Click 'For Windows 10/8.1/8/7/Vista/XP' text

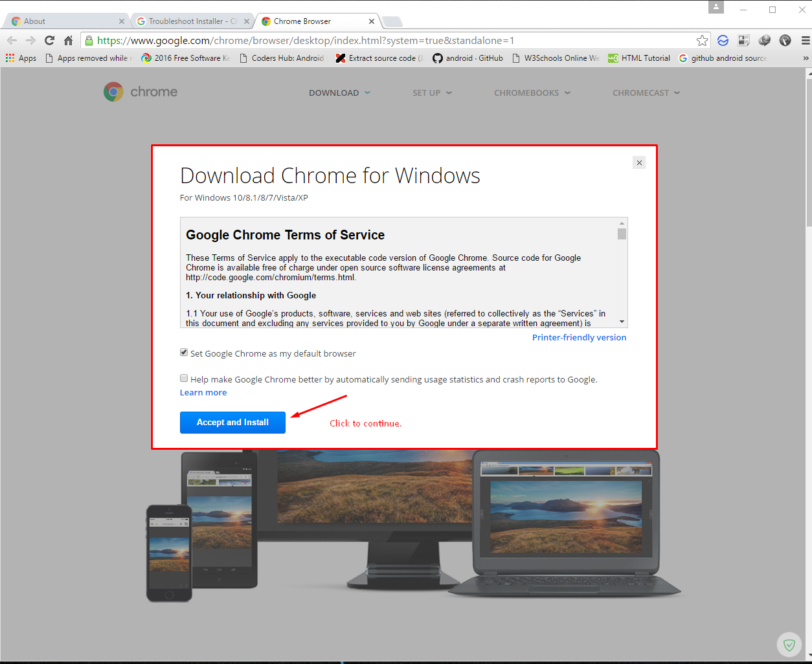[244, 197]
